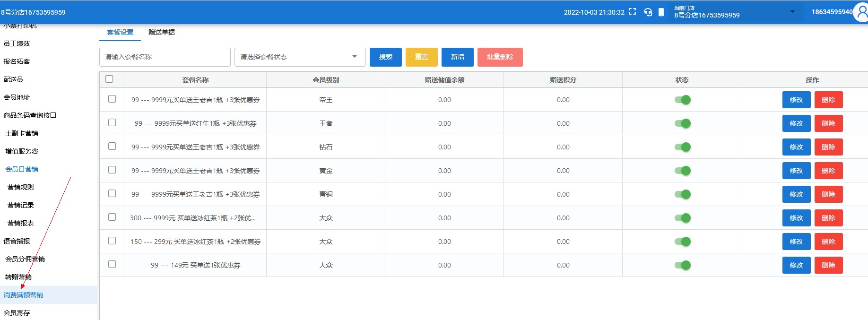Viewport: 868px width, 320px height.
Task: Toggle status switch for 99---149元 package
Action: pos(682,265)
